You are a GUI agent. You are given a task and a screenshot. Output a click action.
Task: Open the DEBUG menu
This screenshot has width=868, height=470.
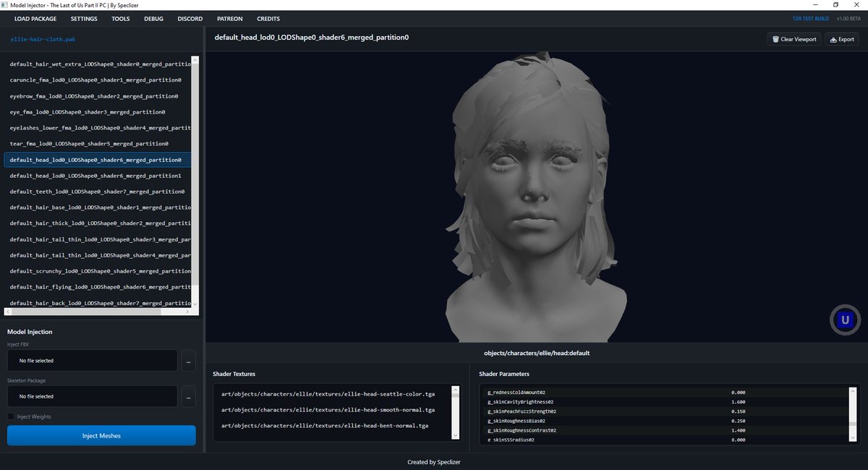[x=153, y=19]
